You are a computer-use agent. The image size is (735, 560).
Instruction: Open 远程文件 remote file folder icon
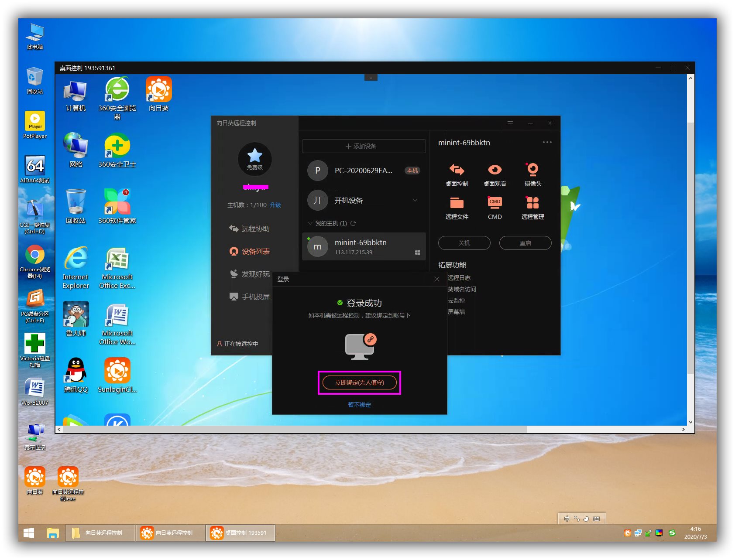pyautogui.click(x=457, y=203)
